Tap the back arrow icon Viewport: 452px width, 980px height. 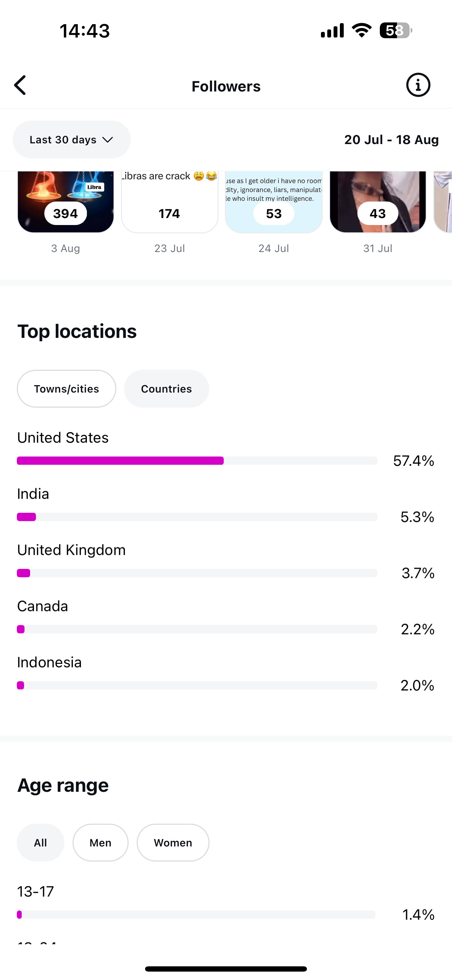pyautogui.click(x=21, y=85)
